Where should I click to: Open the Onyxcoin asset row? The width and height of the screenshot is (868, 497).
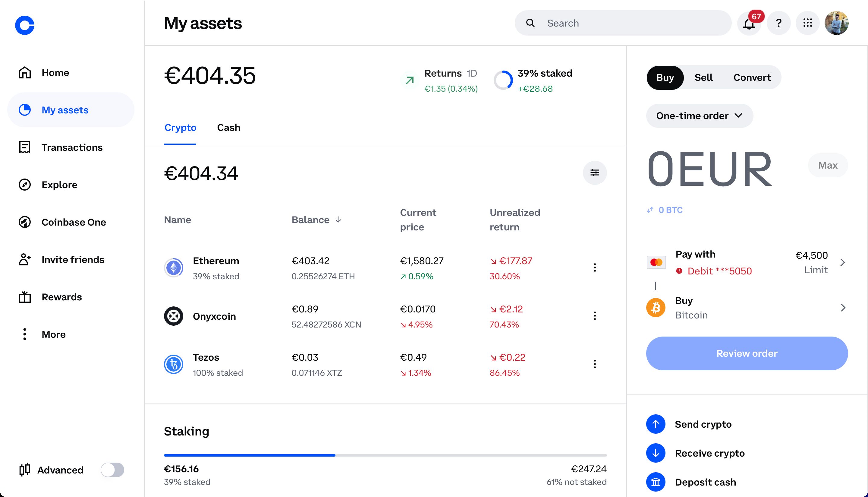(385, 316)
